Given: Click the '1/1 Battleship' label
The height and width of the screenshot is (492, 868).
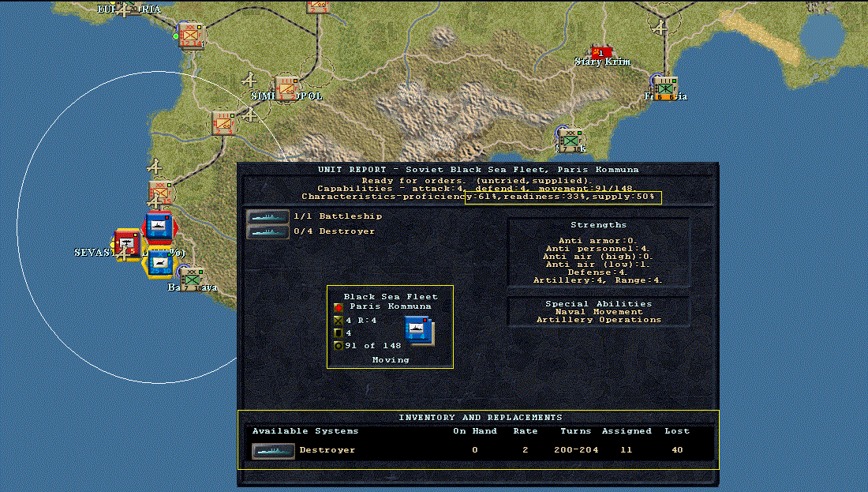Looking at the screenshot, I should (338, 216).
